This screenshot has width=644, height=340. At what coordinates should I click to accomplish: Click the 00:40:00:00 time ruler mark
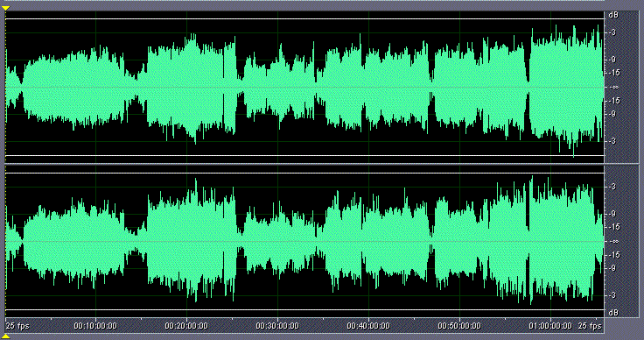368,326
